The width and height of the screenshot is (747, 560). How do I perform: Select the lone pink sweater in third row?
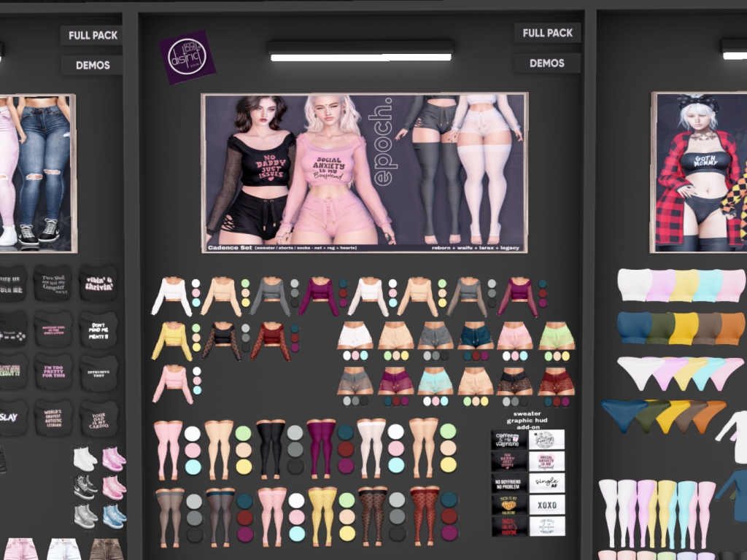[x=172, y=384]
